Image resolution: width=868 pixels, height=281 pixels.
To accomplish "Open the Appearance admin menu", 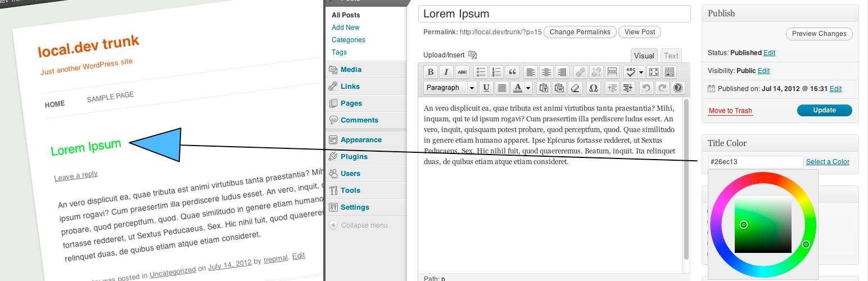I will [x=366, y=140].
